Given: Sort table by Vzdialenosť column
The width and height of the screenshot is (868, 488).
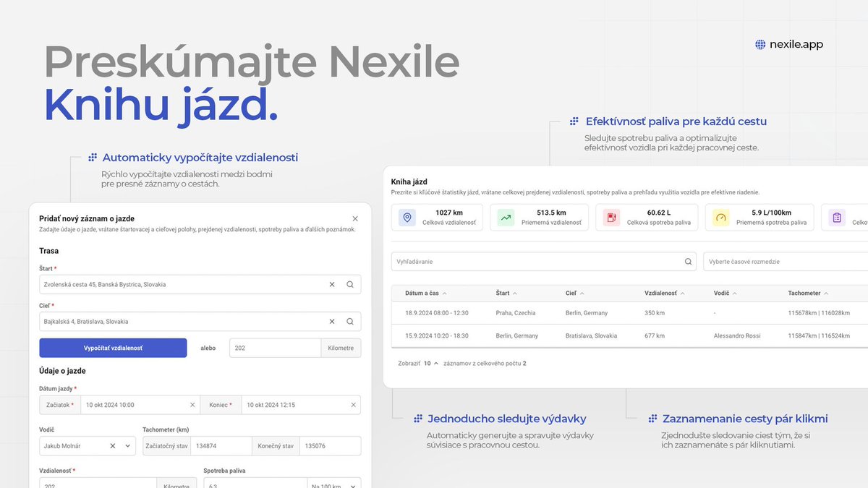Looking at the screenshot, I should pos(664,293).
